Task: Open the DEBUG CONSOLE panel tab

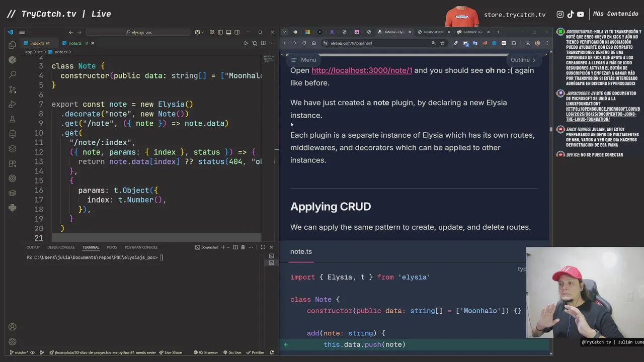Action: [x=61, y=247]
